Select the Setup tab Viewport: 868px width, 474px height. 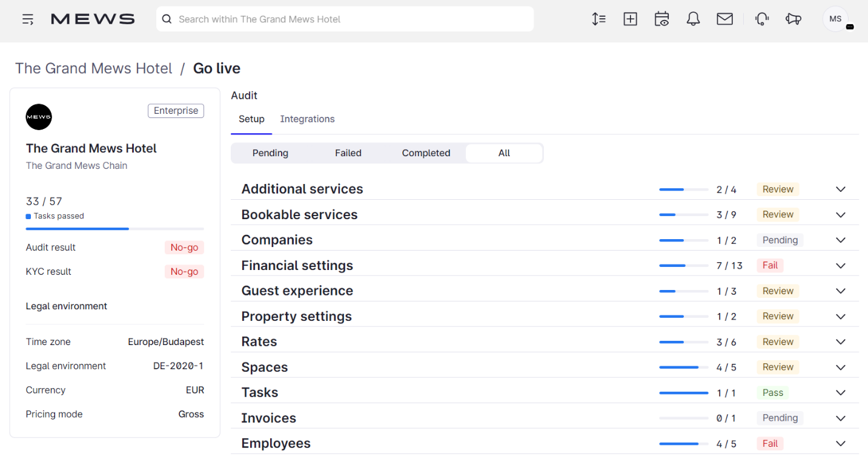251,119
